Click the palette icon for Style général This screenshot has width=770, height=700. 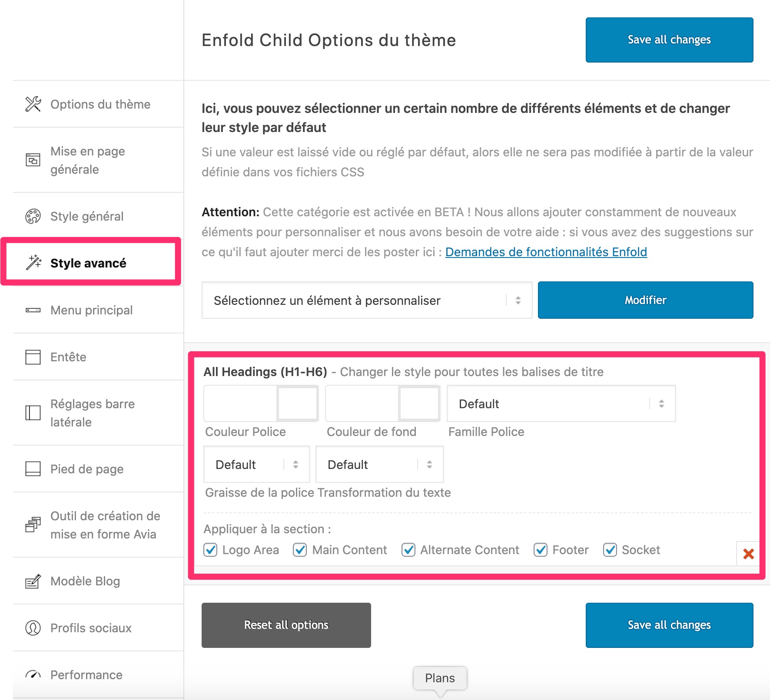click(33, 216)
